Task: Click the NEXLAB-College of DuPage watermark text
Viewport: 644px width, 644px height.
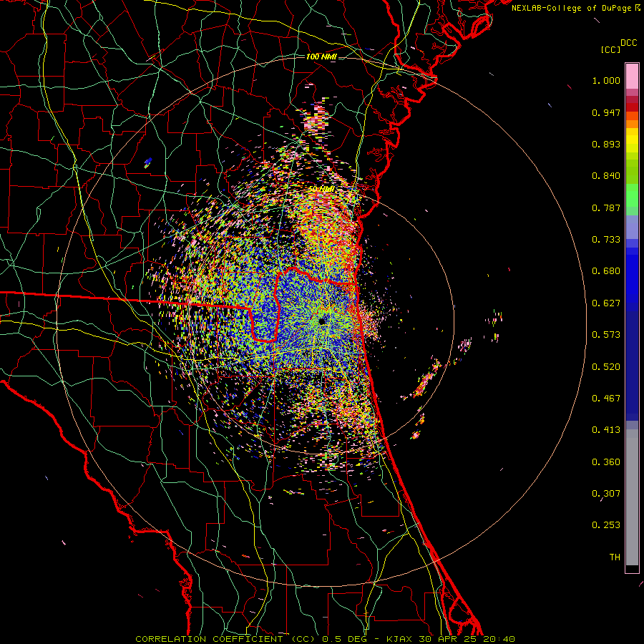Action: coord(575,8)
